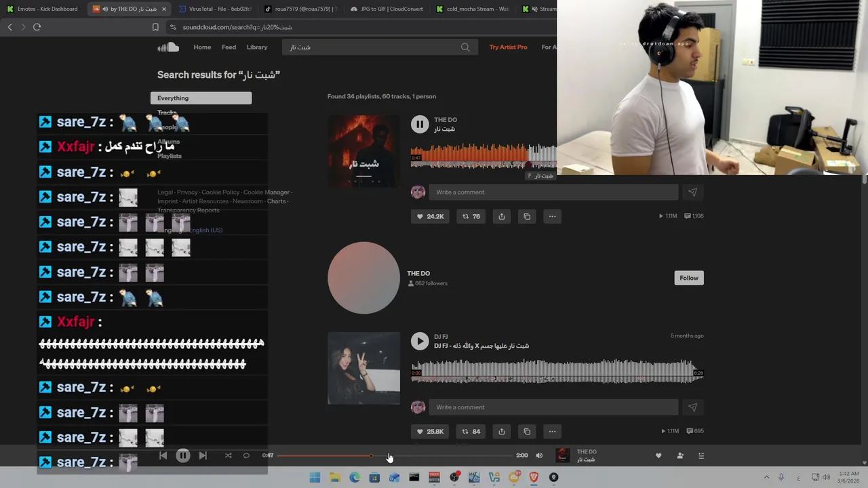Open the Feed page
868x488 pixels.
(x=229, y=47)
